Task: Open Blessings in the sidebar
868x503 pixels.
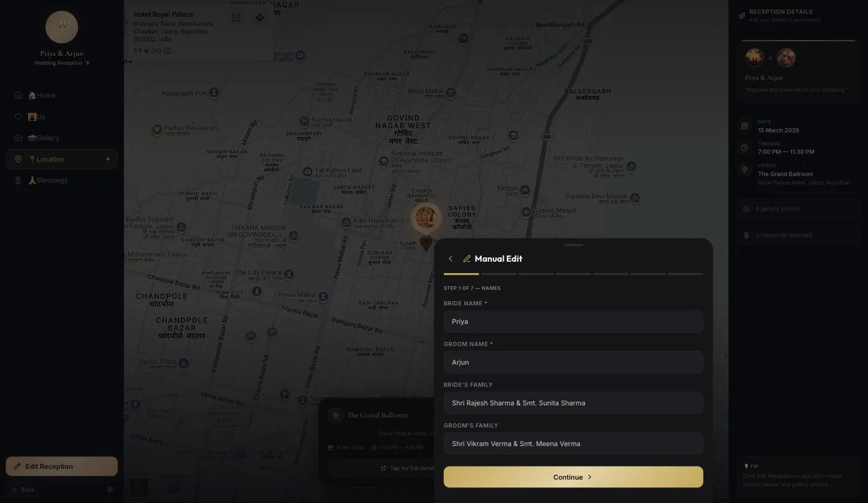Action: 62,180
